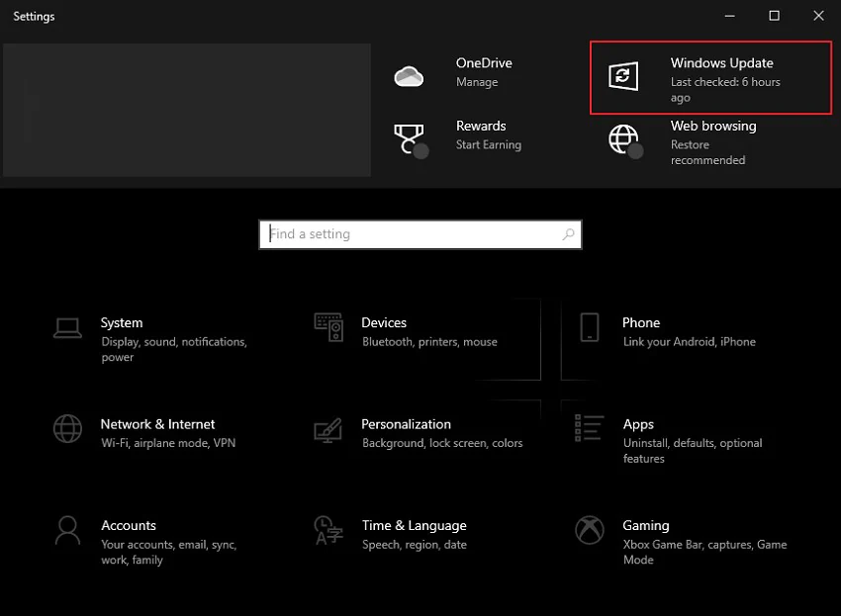Open the Manage link under OneDrive
The width and height of the screenshot is (841, 616).
click(x=477, y=82)
